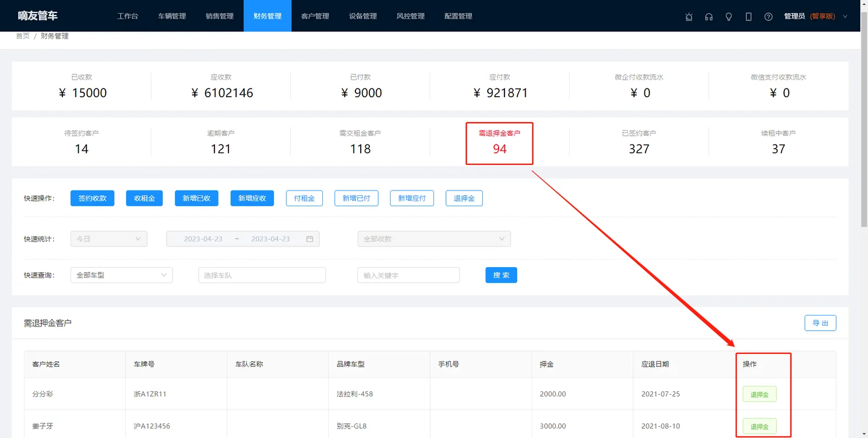Viewport: 868px width, 438px height.
Task: Open the alarm notifications icon
Action: pos(689,16)
